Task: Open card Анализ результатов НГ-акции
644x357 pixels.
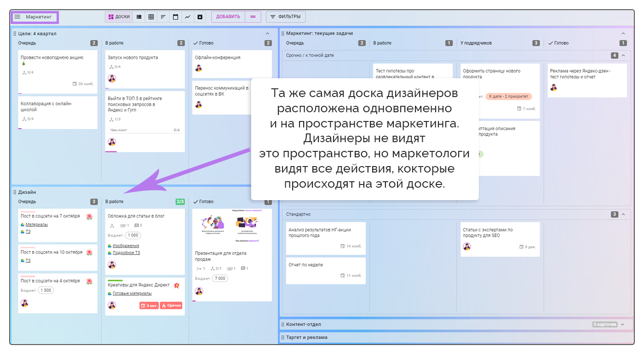Action: pyautogui.click(x=326, y=238)
